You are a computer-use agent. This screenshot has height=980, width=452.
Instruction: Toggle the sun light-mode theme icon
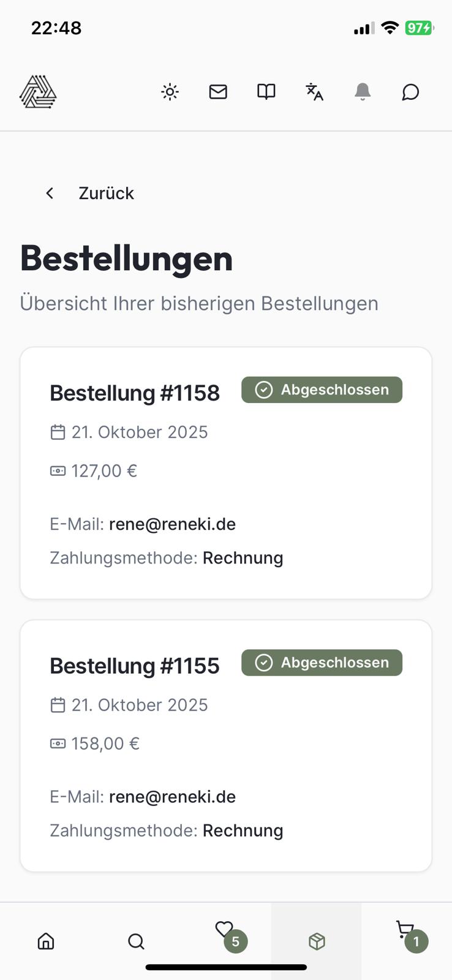[x=170, y=92]
